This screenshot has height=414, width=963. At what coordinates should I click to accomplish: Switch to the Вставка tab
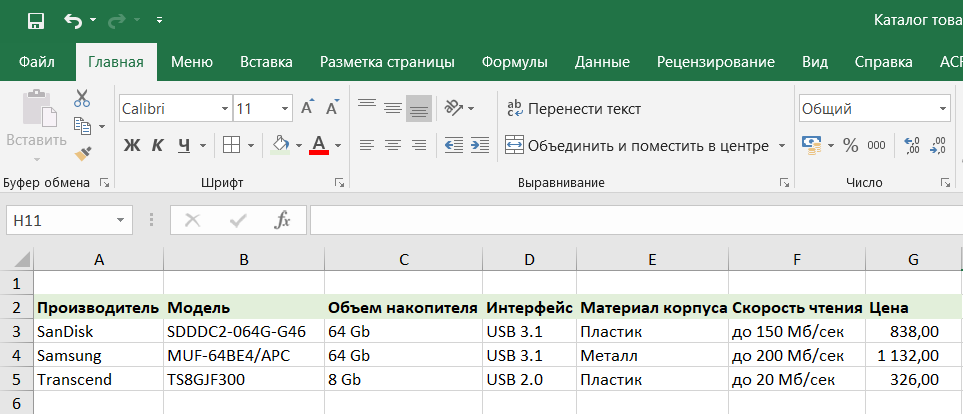pyautogui.click(x=266, y=62)
